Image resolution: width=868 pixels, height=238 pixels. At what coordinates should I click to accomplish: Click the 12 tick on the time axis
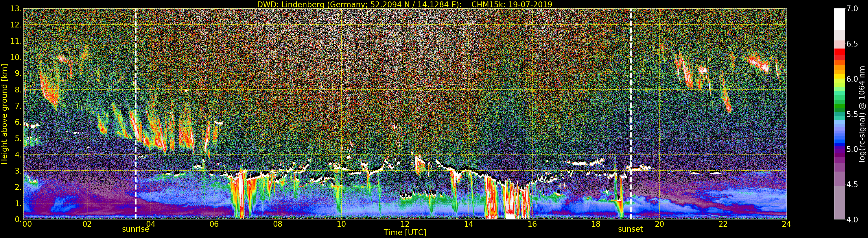(405, 224)
